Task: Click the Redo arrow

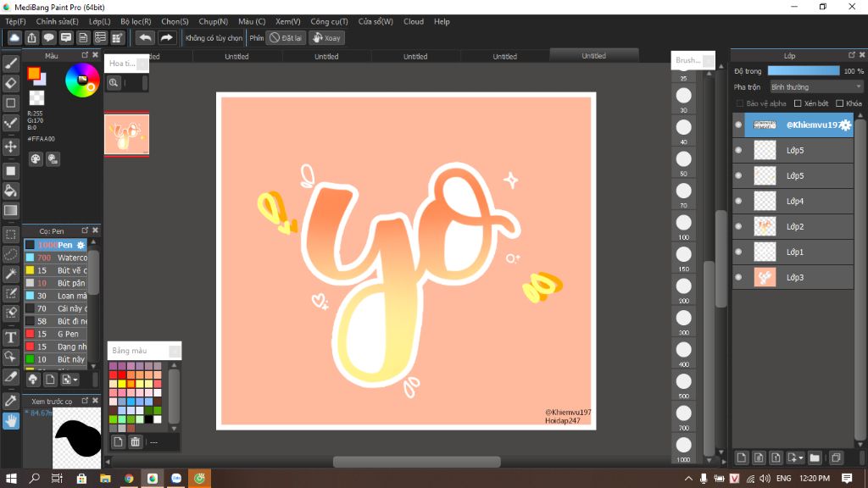Action: 166,37
